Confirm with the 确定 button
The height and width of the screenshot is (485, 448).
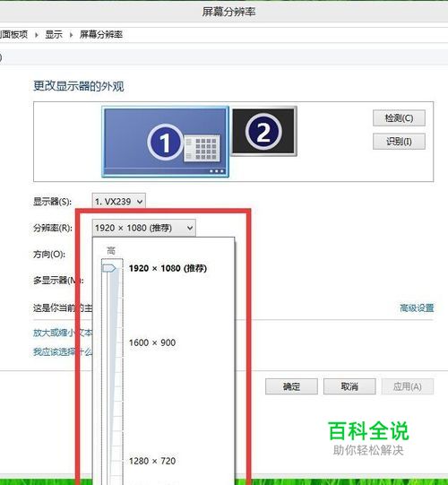291,386
